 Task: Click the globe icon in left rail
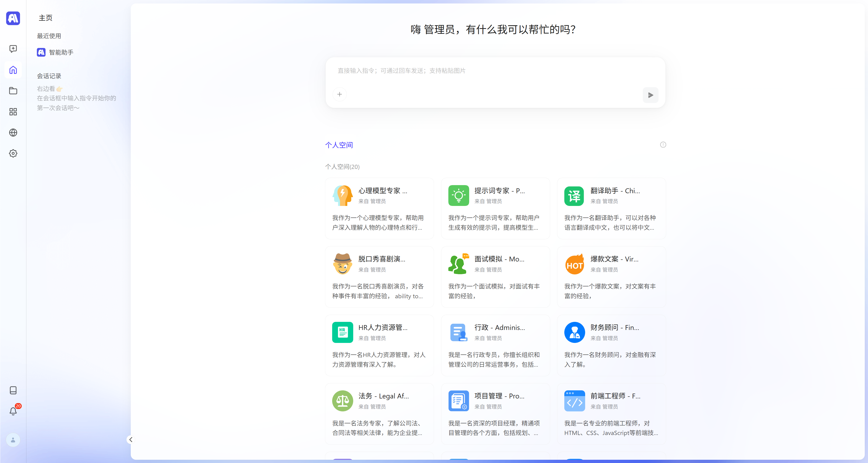13,133
